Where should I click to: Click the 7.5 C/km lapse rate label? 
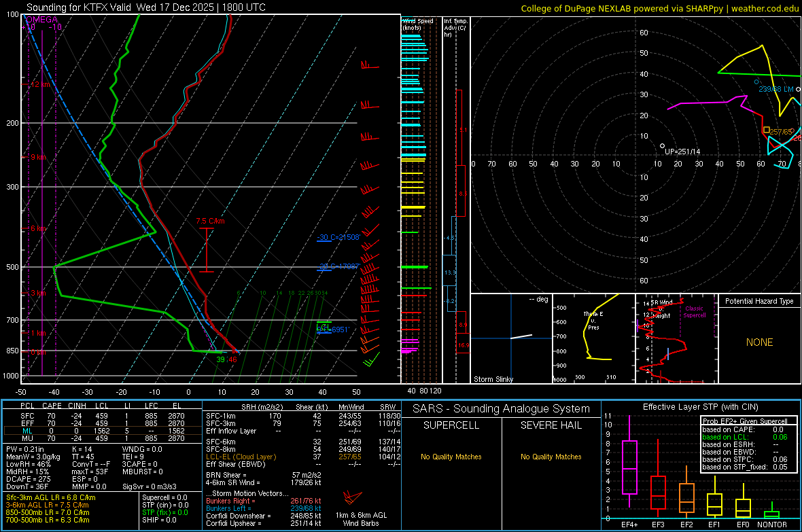210,221
